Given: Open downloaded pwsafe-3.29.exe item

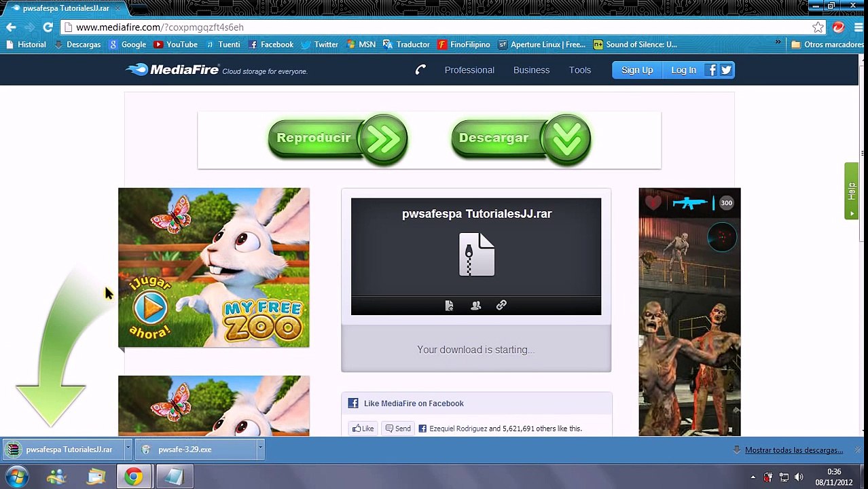Looking at the screenshot, I should click(196, 450).
